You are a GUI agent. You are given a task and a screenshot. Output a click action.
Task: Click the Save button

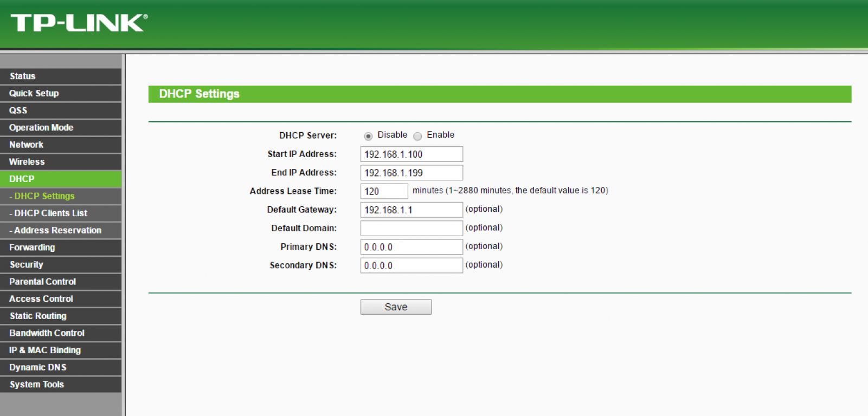click(x=396, y=307)
